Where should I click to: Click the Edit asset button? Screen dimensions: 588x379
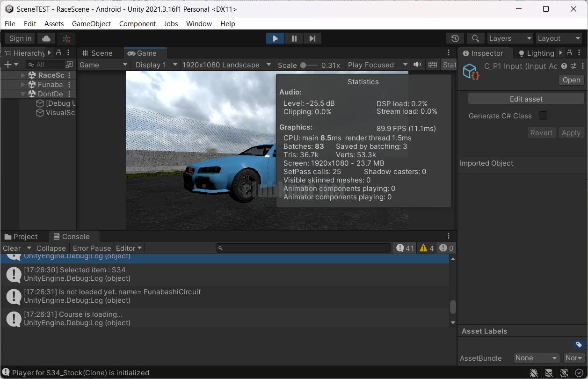(526, 99)
